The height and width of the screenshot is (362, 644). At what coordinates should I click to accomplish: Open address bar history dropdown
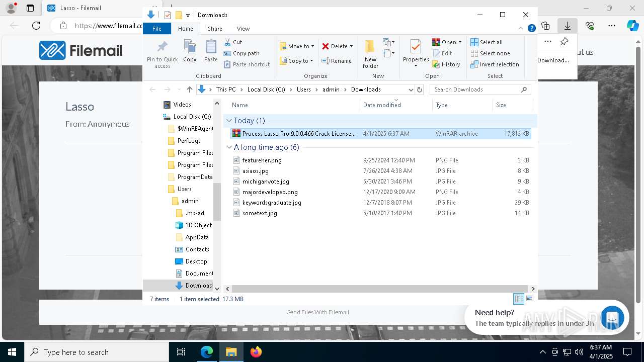pyautogui.click(x=411, y=89)
